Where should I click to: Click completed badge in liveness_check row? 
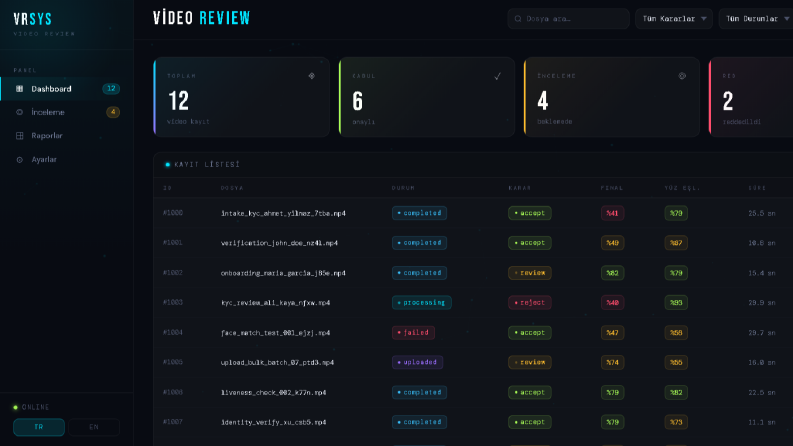[419, 392]
